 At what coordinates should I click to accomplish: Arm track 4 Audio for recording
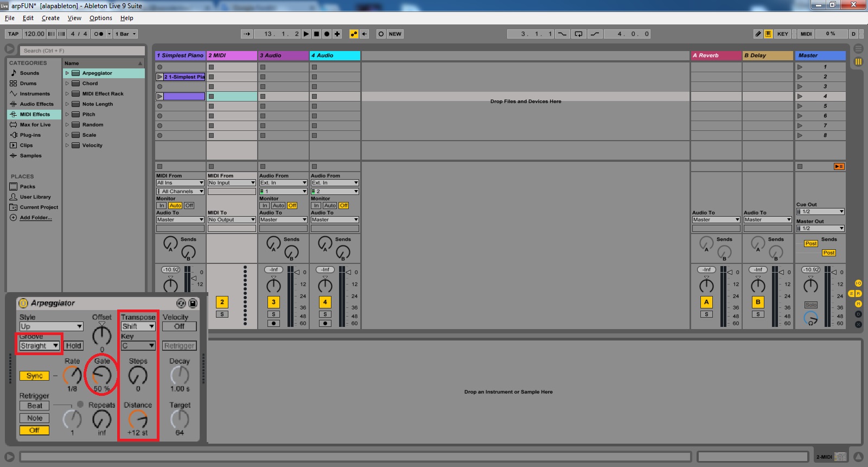tap(325, 323)
